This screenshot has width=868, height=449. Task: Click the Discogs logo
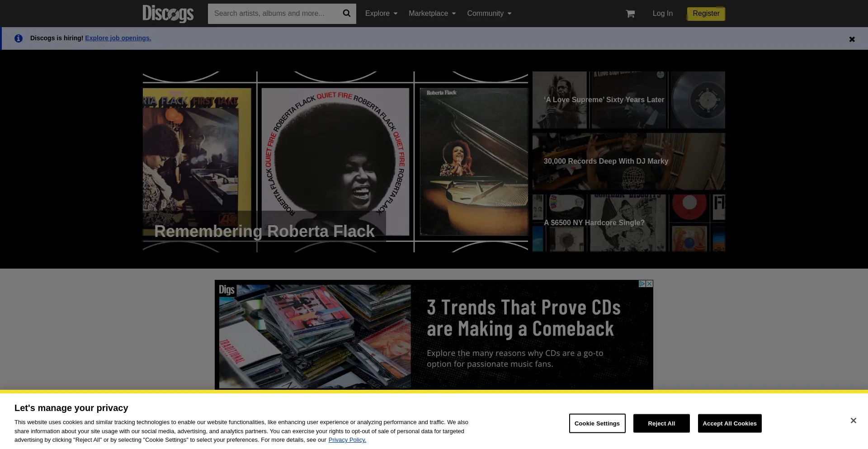pyautogui.click(x=168, y=14)
